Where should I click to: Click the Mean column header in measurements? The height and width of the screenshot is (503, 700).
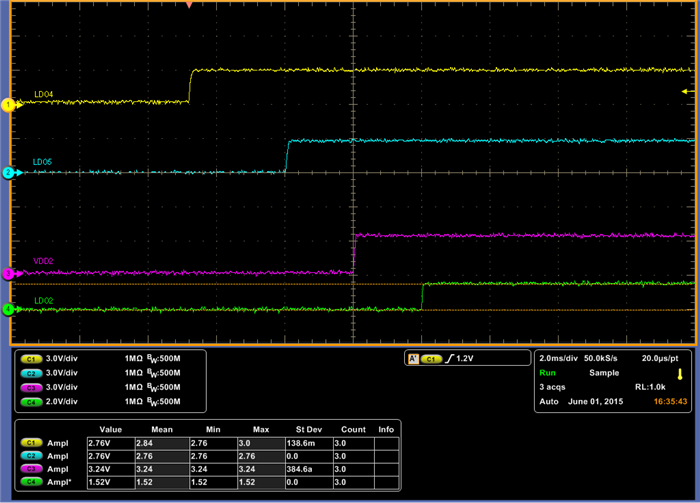click(x=163, y=432)
